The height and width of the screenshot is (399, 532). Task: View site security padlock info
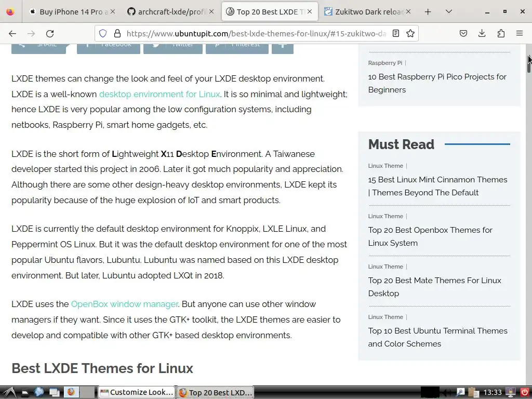(117, 33)
